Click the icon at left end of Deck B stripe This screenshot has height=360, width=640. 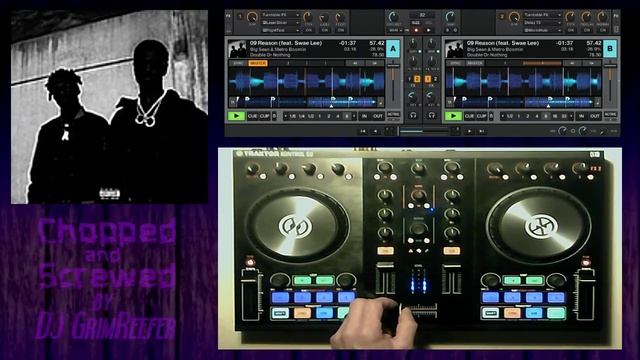449,102
